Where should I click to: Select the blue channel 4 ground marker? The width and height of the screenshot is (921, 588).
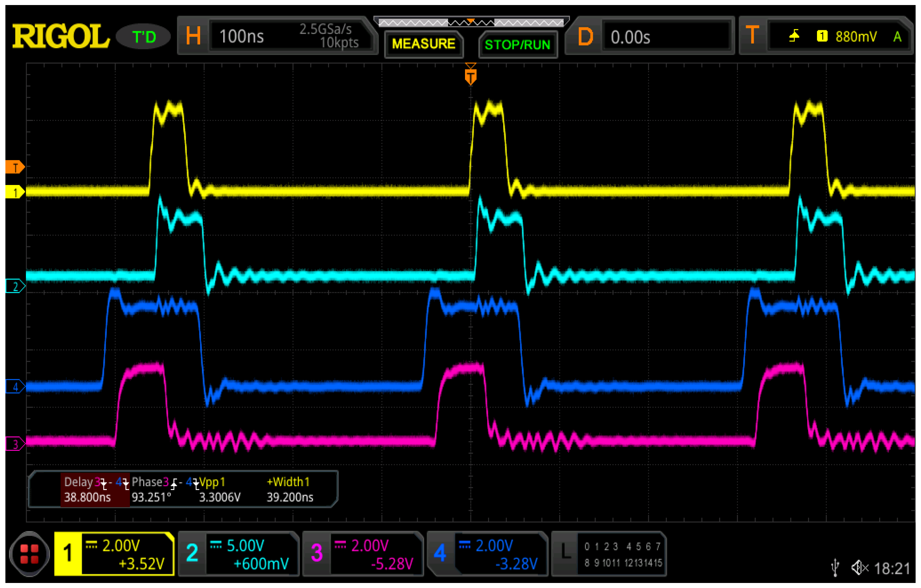(x=15, y=387)
